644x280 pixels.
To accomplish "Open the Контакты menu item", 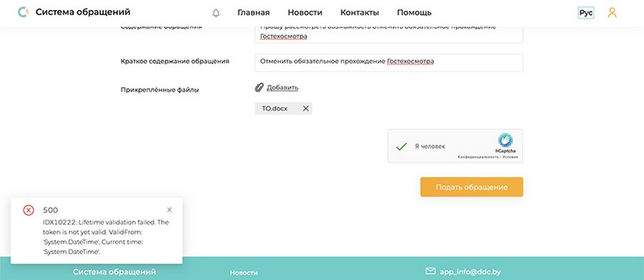I will [360, 13].
